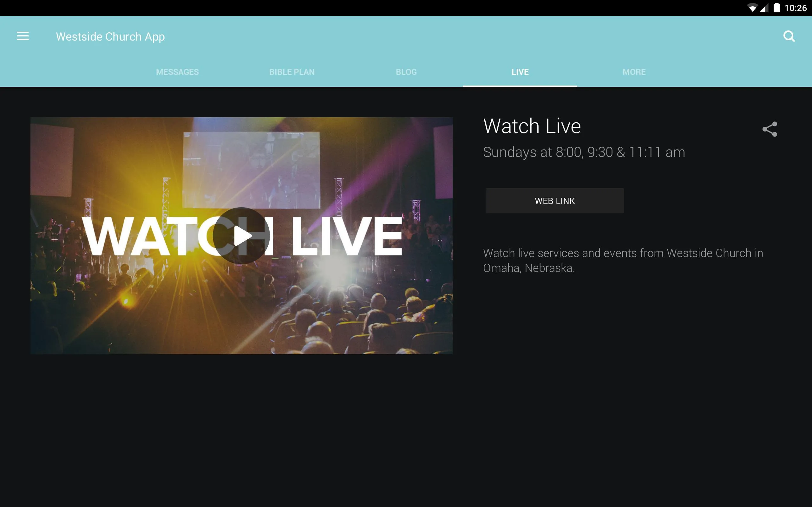The height and width of the screenshot is (507, 812).
Task: Enable search via the magnifier icon
Action: coord(789,36)
